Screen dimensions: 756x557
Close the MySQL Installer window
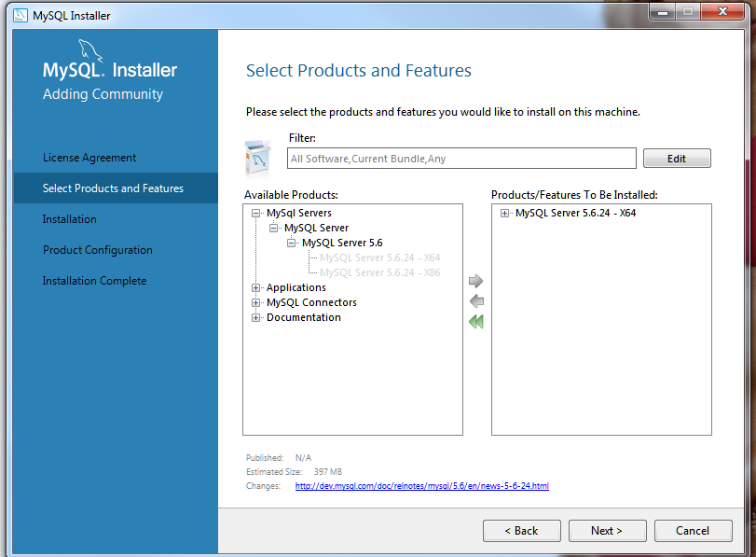tap(722, 12)
